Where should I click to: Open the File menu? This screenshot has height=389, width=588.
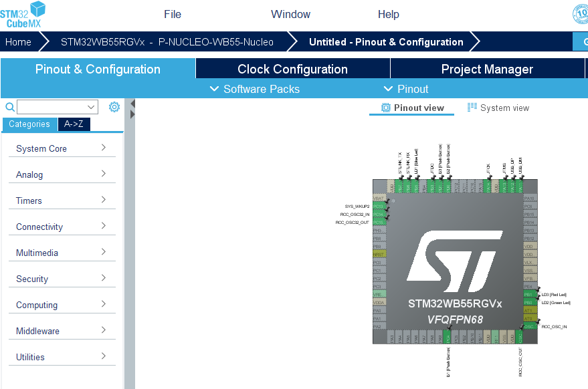pyautogui.click(x=173, y=14)
